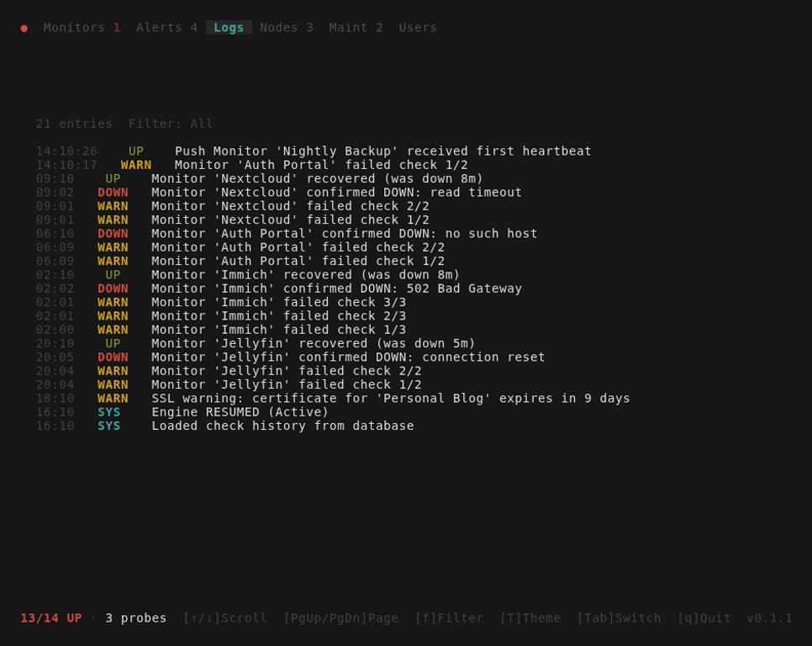Viewport: 812px width, 646px height.
Task: Click the [PgUp/PgDn]Page shortcut hint
Action: tap(340, 618)
